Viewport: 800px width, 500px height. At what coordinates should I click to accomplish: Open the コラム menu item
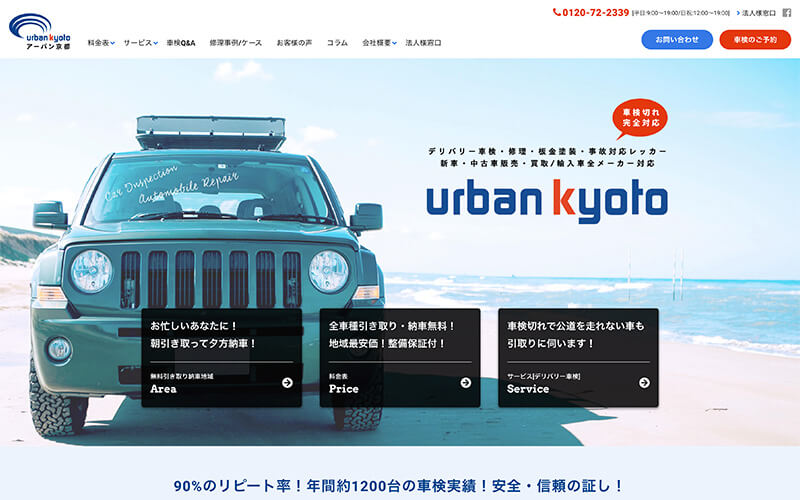tap(337, 43)
